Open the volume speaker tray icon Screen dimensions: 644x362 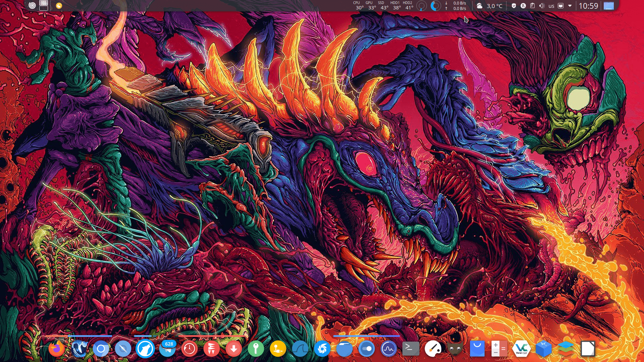point(542,6)
